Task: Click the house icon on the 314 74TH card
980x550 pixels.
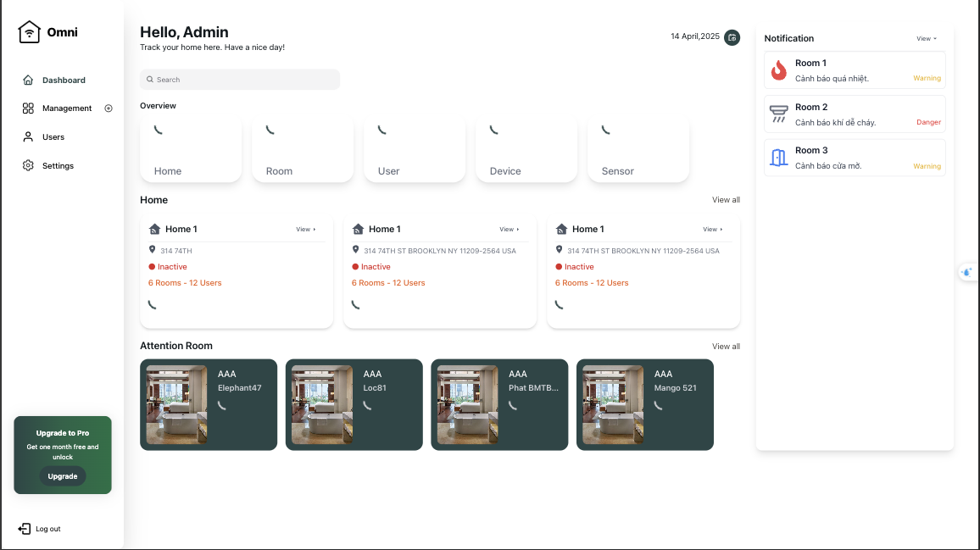Action: click(154, 229)
